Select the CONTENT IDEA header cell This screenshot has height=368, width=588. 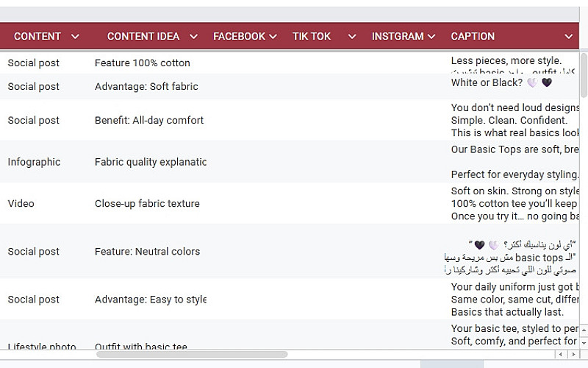tap(143, 37)
